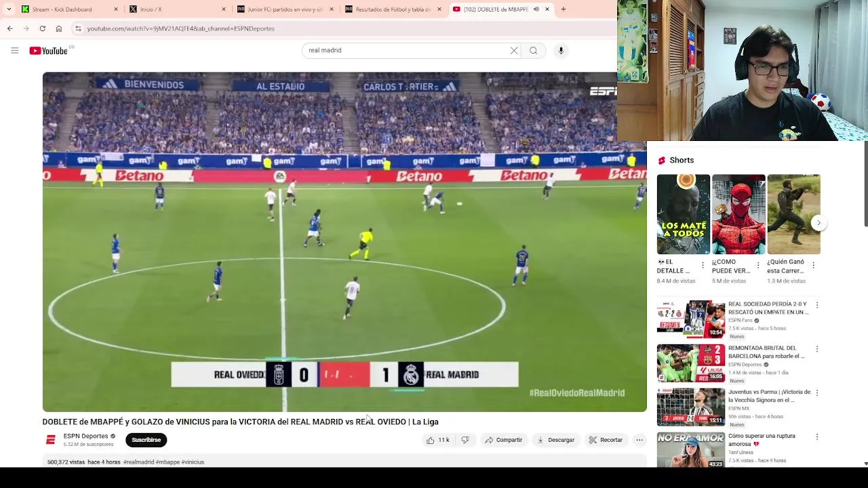The image size is (868, 488).
Task: Open more actions menu below the video
Action: [639, 440]
